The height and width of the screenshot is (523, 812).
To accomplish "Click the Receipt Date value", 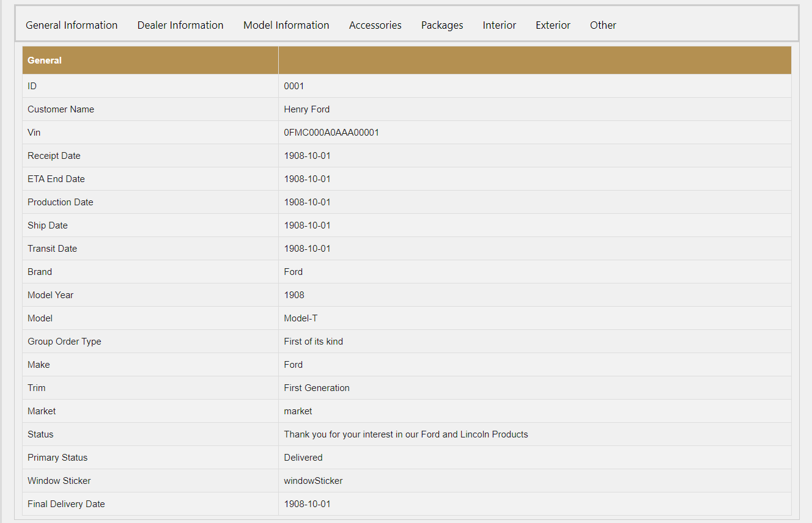I will pos(308,156).
